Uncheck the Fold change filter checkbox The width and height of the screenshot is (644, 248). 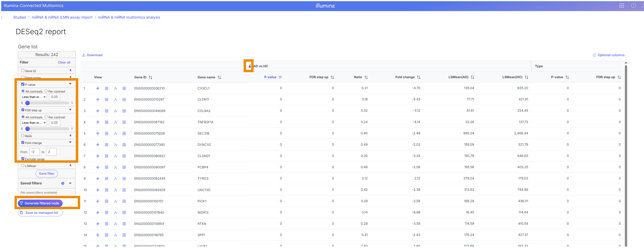(23, 143)
